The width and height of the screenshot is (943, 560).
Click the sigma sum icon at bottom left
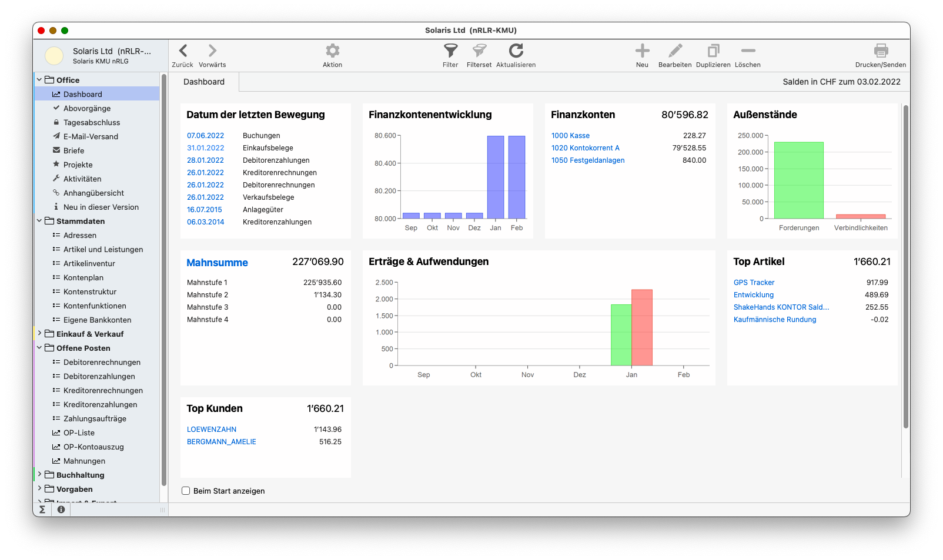pyautogui.click(x=42, y=509)
